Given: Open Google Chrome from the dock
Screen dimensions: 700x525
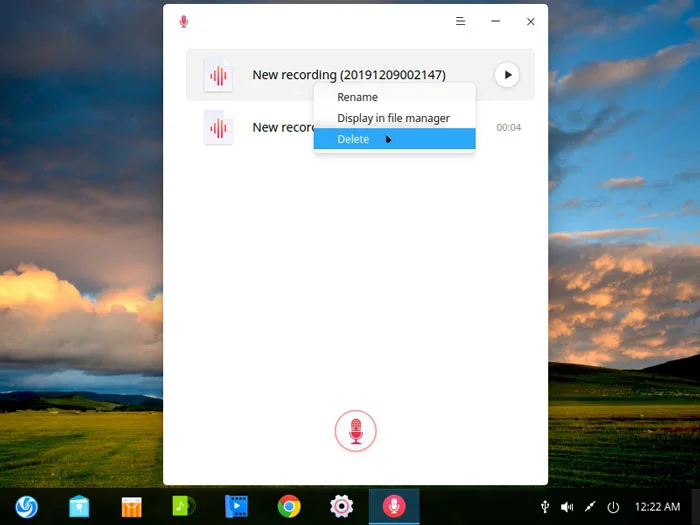Looking at the screenshot, I should pyautogui.click(x=289, y=506).
